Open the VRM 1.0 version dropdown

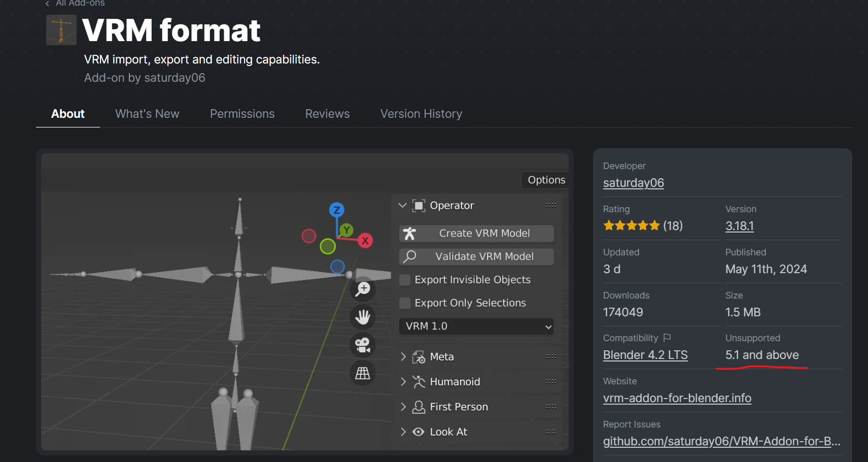click(x=476, y=326)
